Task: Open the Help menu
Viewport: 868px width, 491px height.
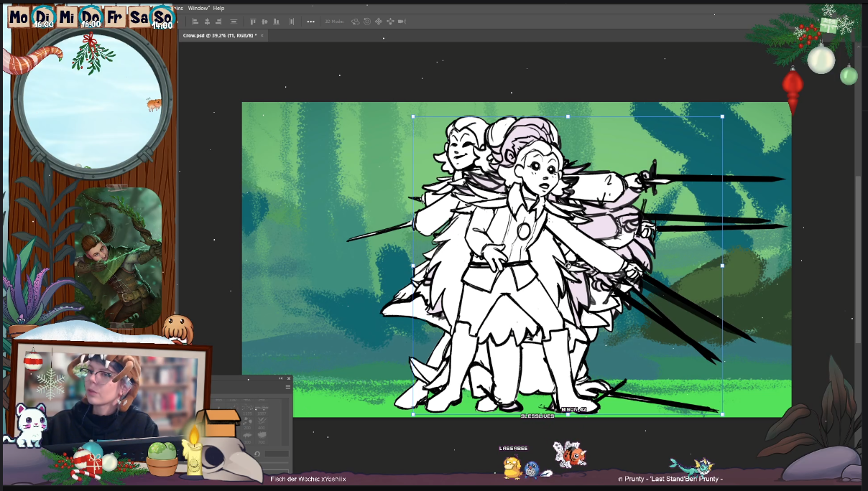Action: click(218, 8)
